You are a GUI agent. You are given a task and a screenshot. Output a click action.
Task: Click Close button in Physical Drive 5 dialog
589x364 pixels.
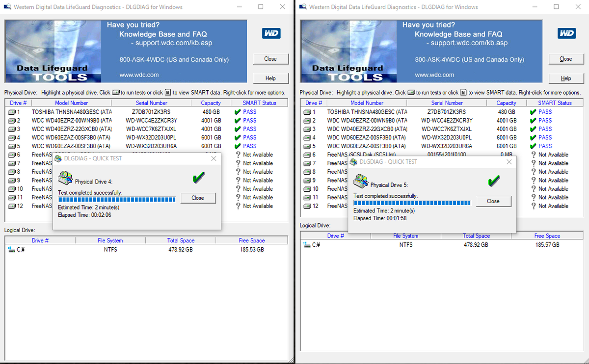click(493, 201)
